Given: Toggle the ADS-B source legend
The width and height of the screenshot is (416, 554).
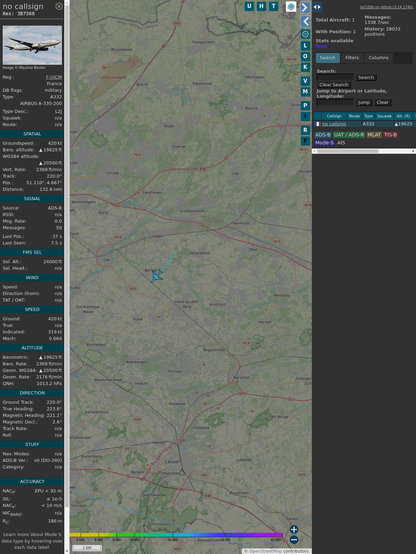Looking at the screenshot, I should point(323,135).
